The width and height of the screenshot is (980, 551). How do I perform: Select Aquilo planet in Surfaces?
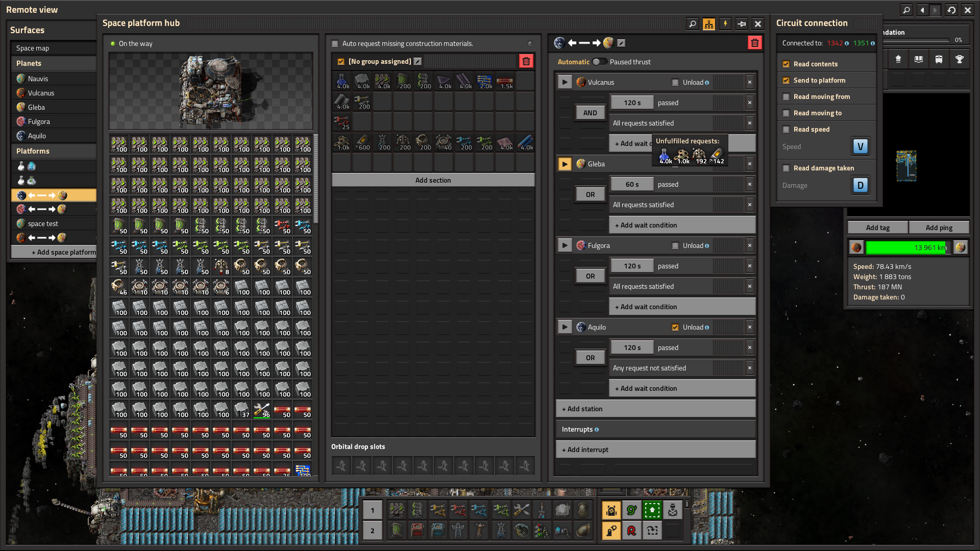click(54, 136)
